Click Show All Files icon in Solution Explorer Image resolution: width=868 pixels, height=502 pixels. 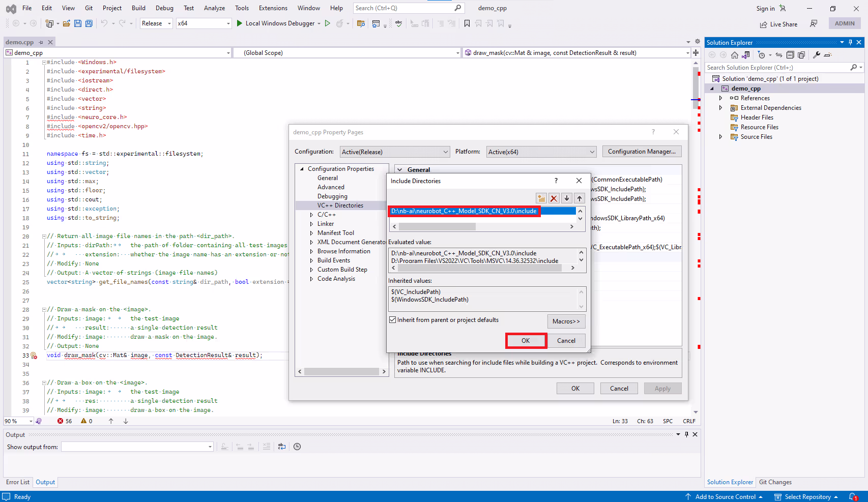point(801,55)
